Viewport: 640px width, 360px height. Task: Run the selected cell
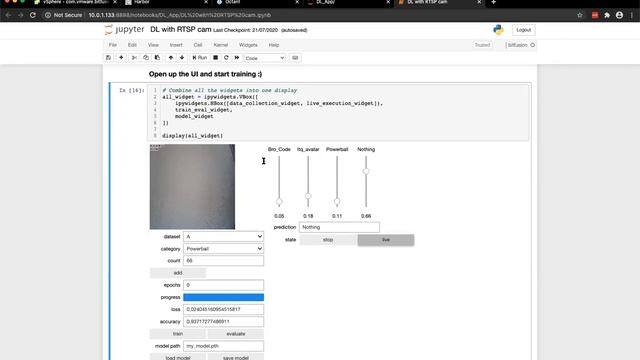(x=200, y=58)
